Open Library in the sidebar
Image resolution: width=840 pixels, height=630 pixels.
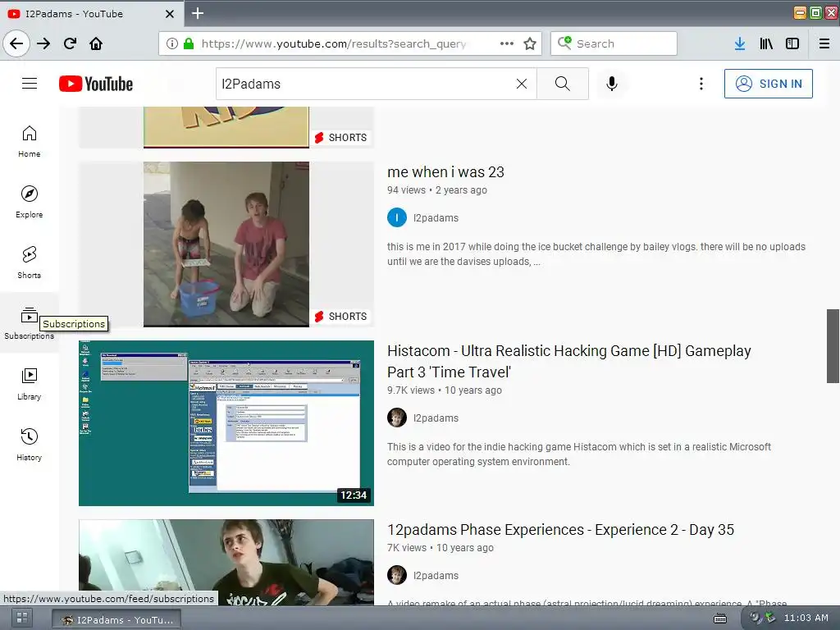29,384
